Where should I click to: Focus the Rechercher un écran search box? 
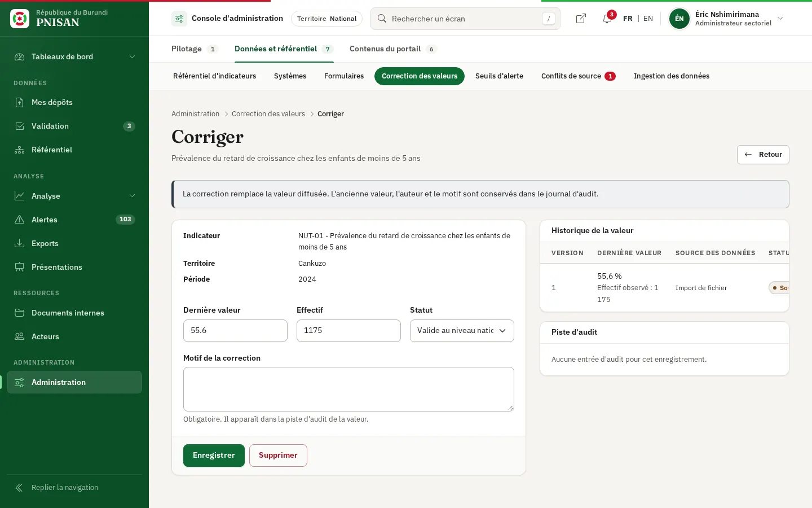click(465, 19)
